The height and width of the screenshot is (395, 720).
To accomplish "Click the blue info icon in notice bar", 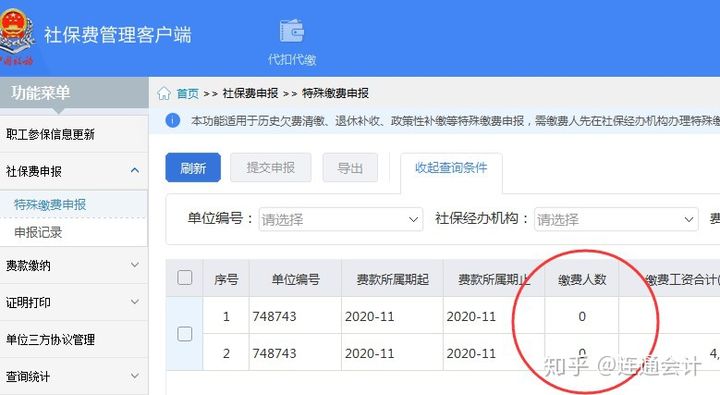I will point(173,120).
